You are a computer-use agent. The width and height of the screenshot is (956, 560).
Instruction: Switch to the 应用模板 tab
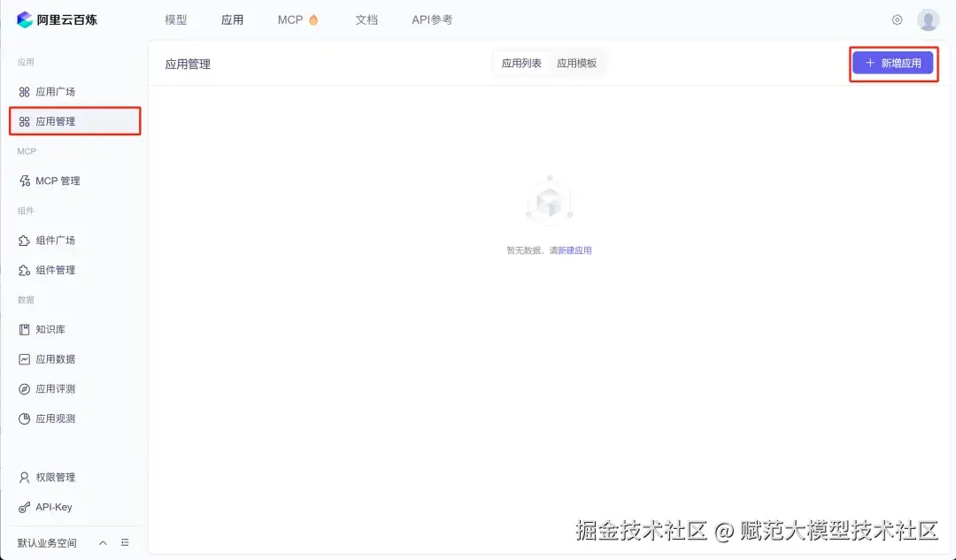click(577, 63)
